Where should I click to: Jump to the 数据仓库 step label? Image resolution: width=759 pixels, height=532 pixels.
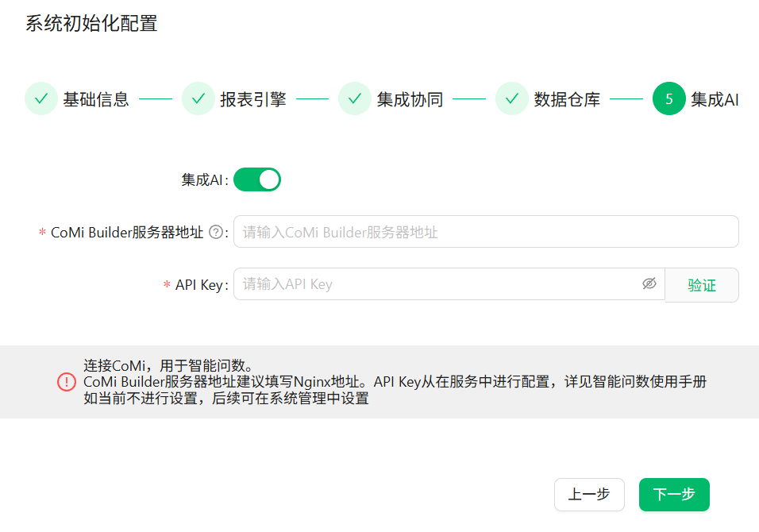567,99
